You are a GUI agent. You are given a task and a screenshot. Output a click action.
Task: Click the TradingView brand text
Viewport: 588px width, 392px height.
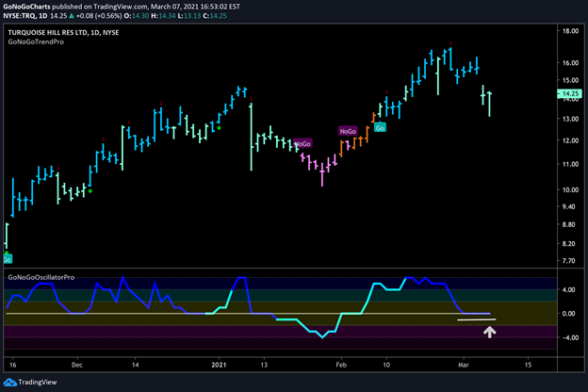click(38, 383)
